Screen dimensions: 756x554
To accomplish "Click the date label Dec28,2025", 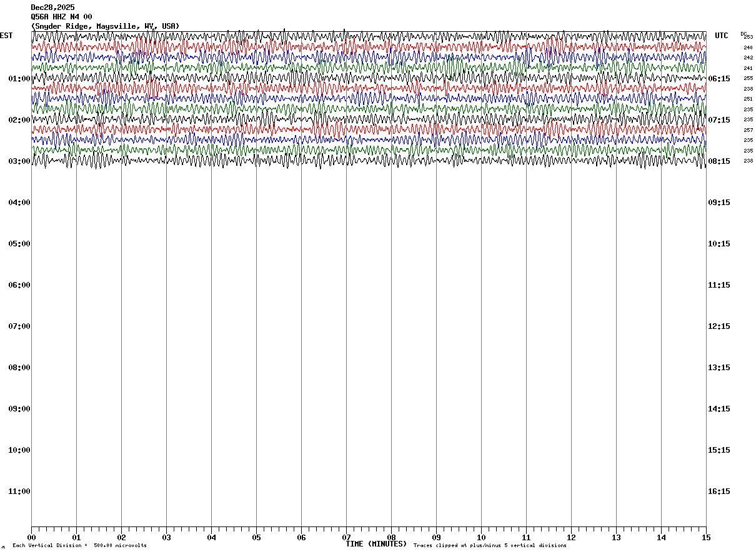I will [x=52, y=8].
